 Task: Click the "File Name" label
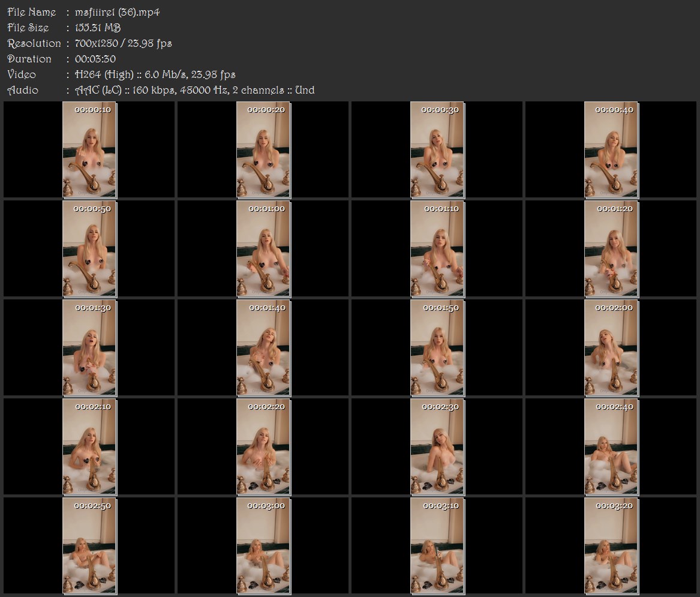31,12
